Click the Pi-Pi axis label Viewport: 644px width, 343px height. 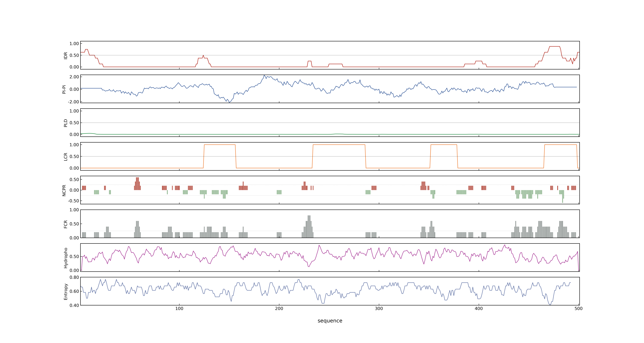pyautogui.click(x=64, y=89)
